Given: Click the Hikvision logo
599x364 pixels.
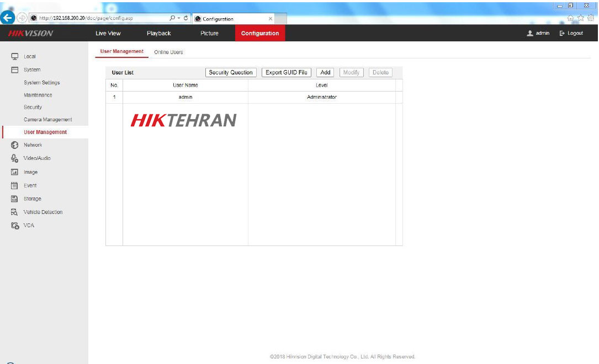Looking at the screenshot, I should point(30,33).
